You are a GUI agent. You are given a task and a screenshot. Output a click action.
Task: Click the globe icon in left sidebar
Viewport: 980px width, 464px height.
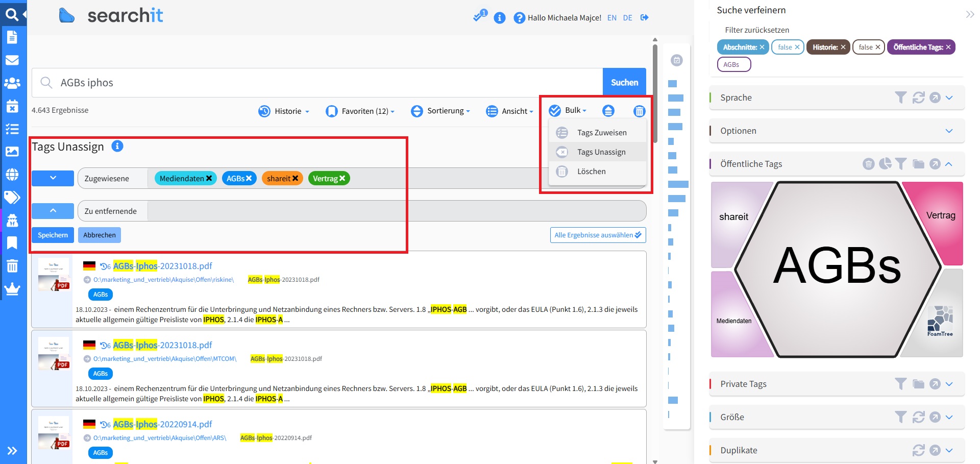point(12,175)
